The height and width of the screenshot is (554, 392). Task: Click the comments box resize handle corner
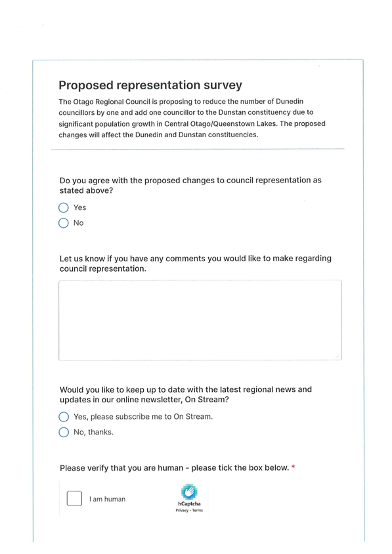click(x=338, y=357)
